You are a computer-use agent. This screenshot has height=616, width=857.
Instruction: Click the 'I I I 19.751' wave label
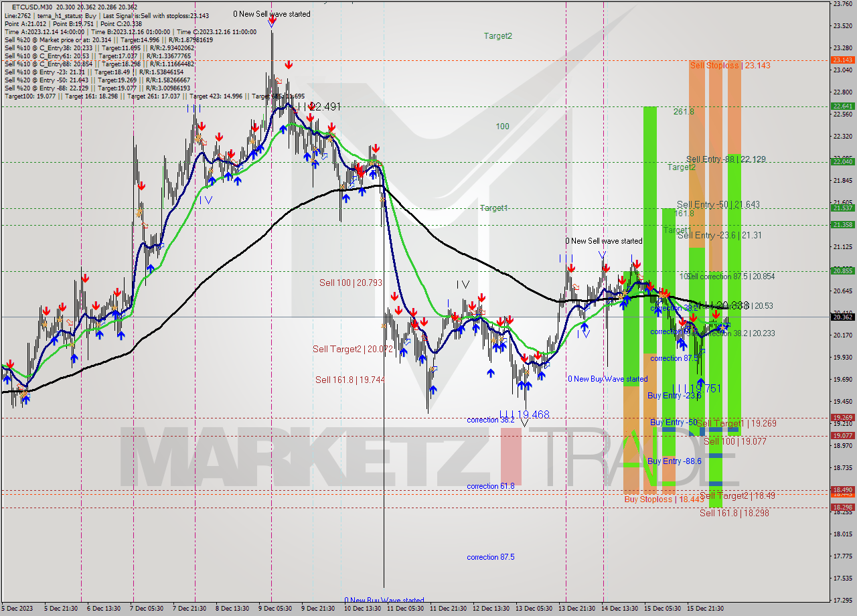[696, 388]
